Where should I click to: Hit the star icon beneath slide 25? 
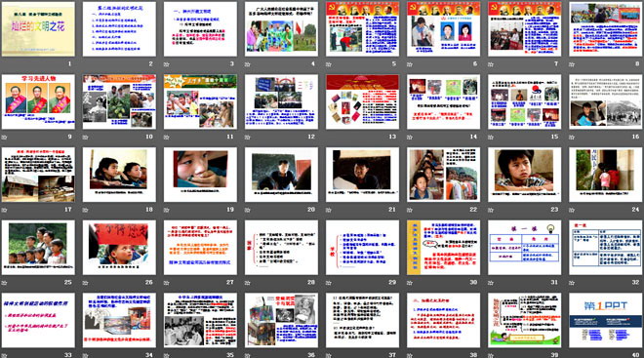[x=4, y=283]
